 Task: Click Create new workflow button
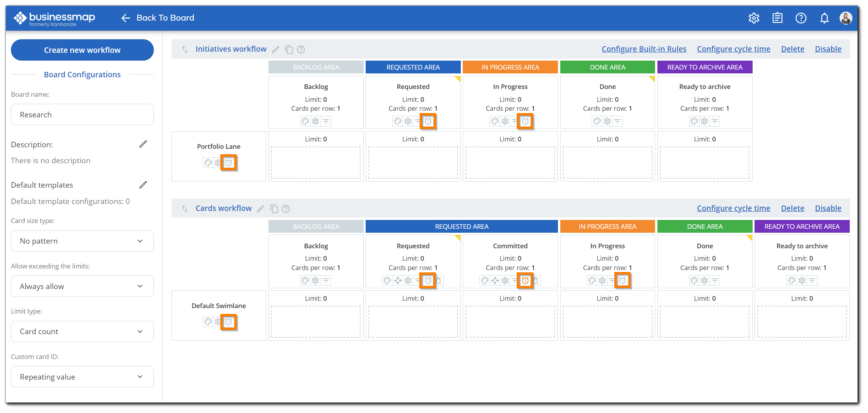(82, 50)
